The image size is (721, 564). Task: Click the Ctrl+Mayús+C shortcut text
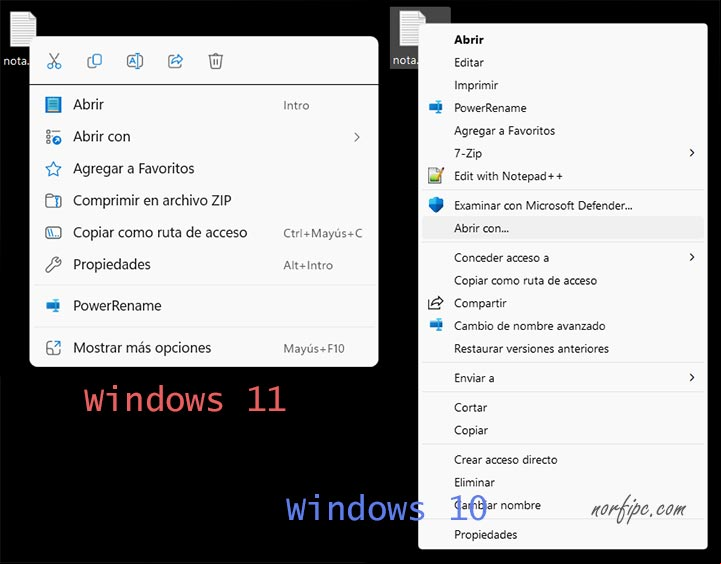[x=322, y=234]
